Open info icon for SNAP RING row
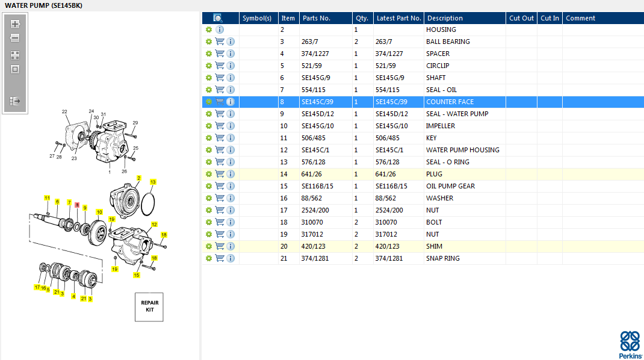644x360 pixels. coord(231,258)
